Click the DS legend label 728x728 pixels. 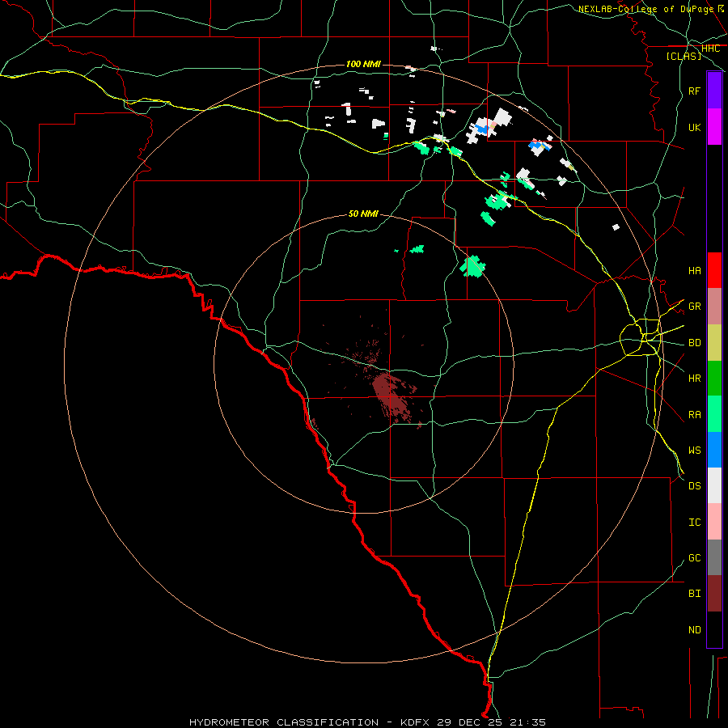[x=694, y=486]
